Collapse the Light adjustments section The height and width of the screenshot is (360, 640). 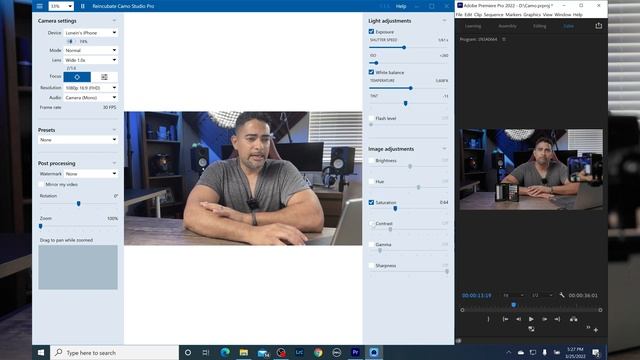coord(444,20)
